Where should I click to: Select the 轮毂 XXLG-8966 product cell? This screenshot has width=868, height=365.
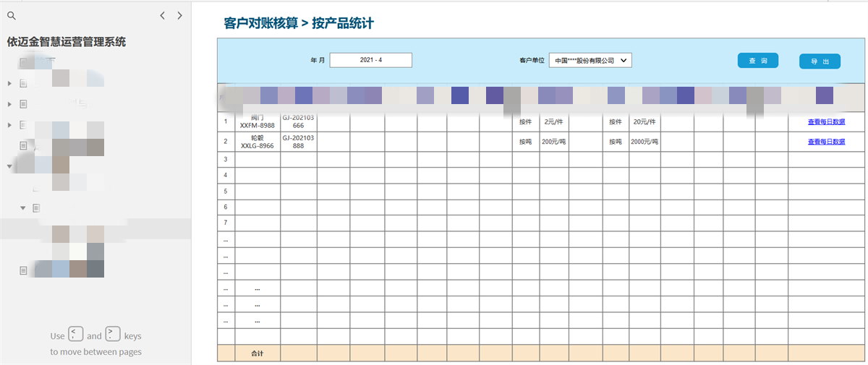click(x=257, y=142)
